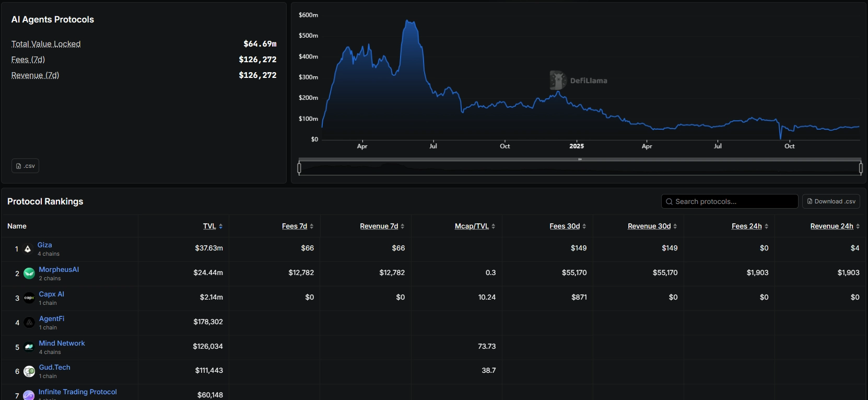Click the right handle of chart range slider
Screen dimensions: 868x400
(861, 168)
